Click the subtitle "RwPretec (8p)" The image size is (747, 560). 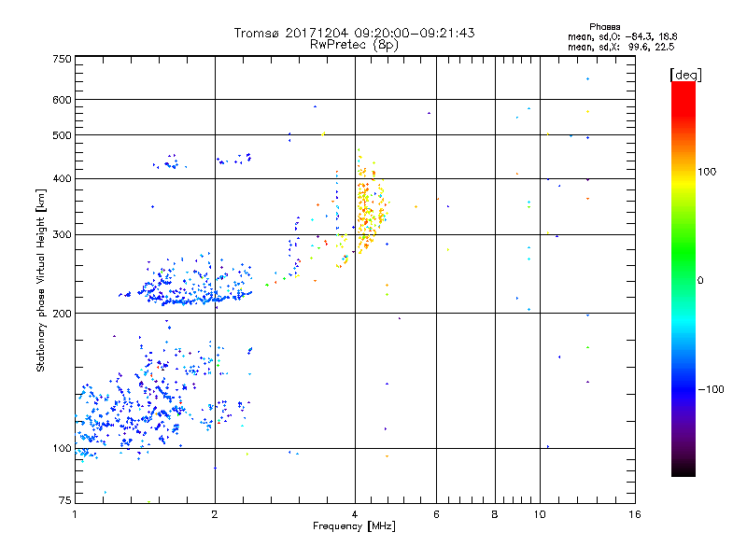coord(354,45)
